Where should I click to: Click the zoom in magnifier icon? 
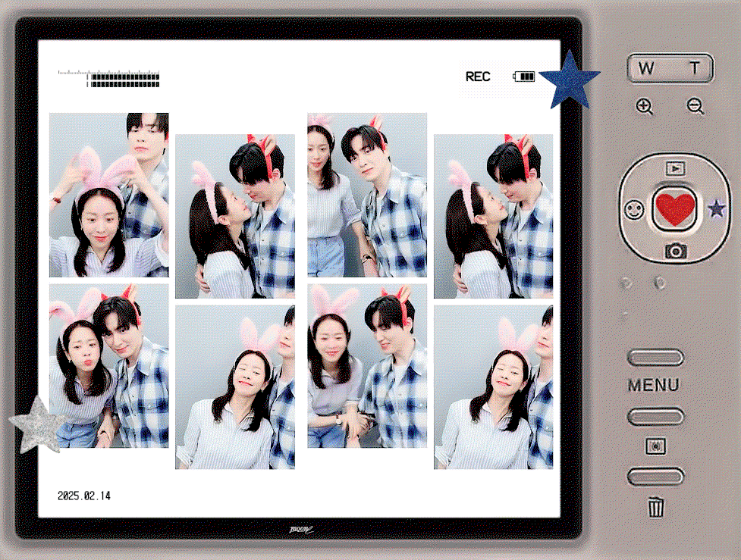(645, 106)
